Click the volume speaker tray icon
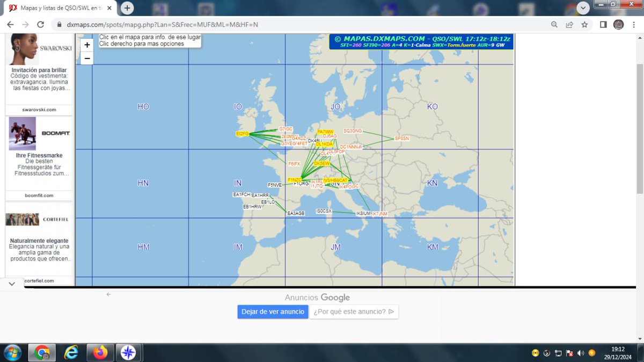 point(581,353)
